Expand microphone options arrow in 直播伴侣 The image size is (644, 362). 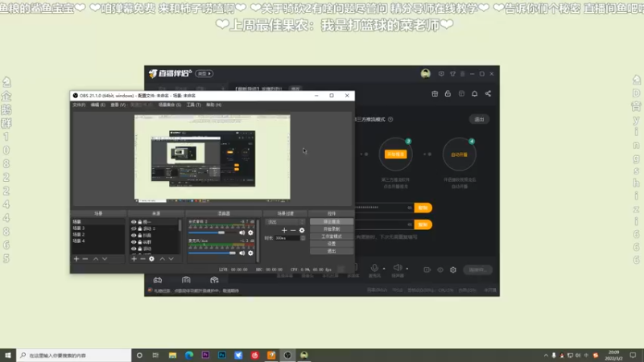384,269
